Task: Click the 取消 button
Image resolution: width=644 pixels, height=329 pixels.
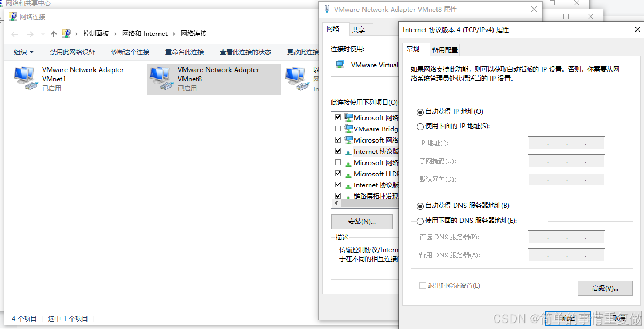Action: tap(618, 318)
